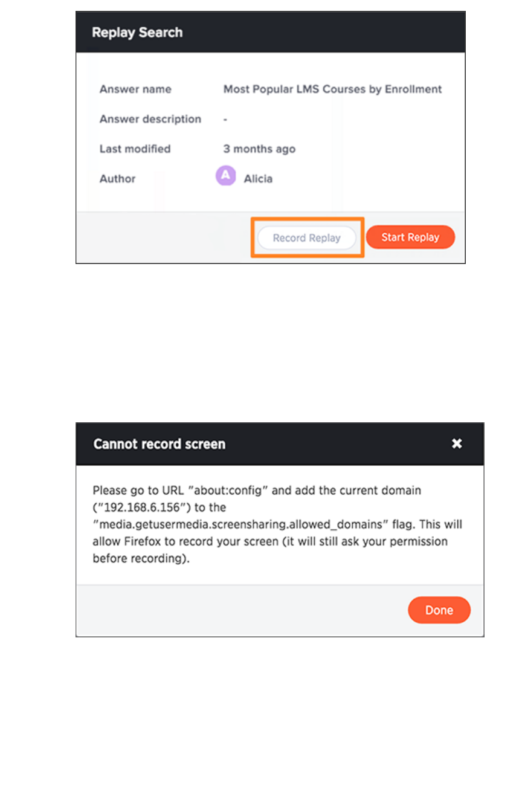Click the Author label
The height and width of the screenshot is (812, 522).
[x=117, y=179]
